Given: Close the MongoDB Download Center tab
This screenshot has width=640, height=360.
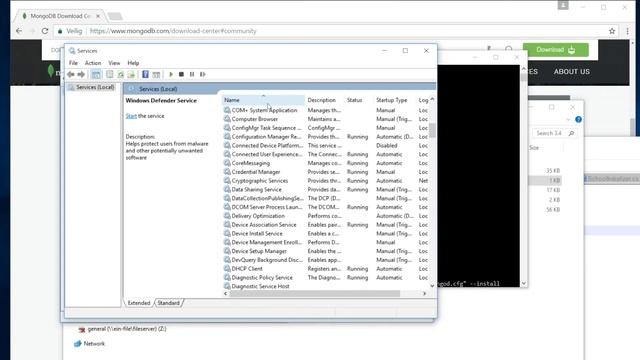Looking at the screenshot, I should (x=98, y=16).
